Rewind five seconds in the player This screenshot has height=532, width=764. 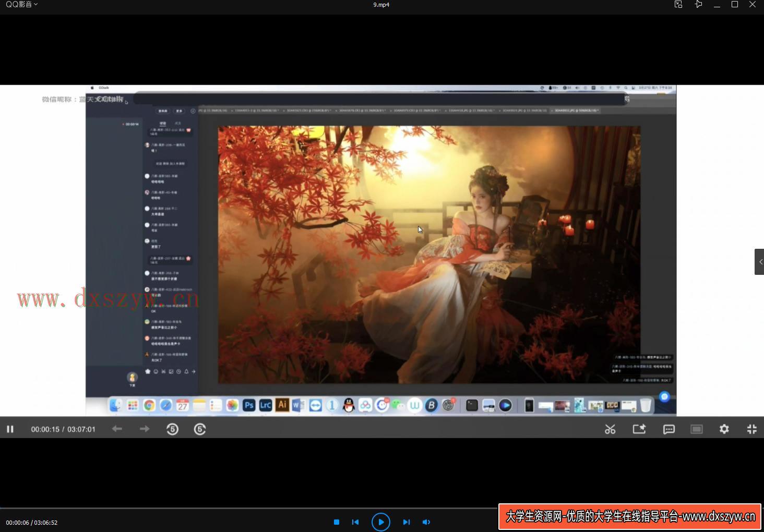[172, 429]
